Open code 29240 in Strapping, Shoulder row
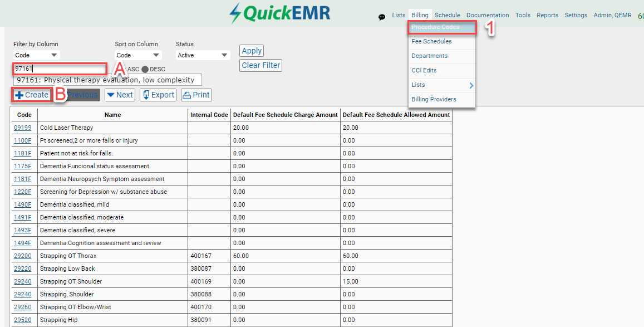This screenshot has height=327, width=644. tap(23, 294)
